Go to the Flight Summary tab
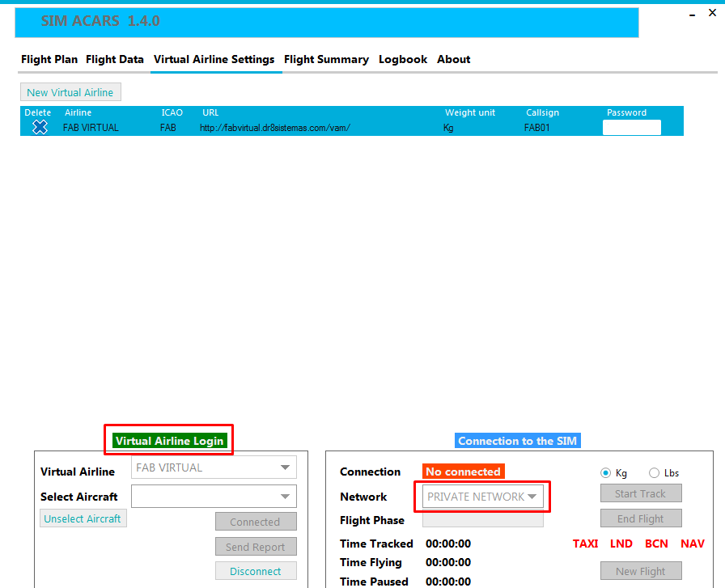Viewport: 725px width, 588px height. pos(326,59)
